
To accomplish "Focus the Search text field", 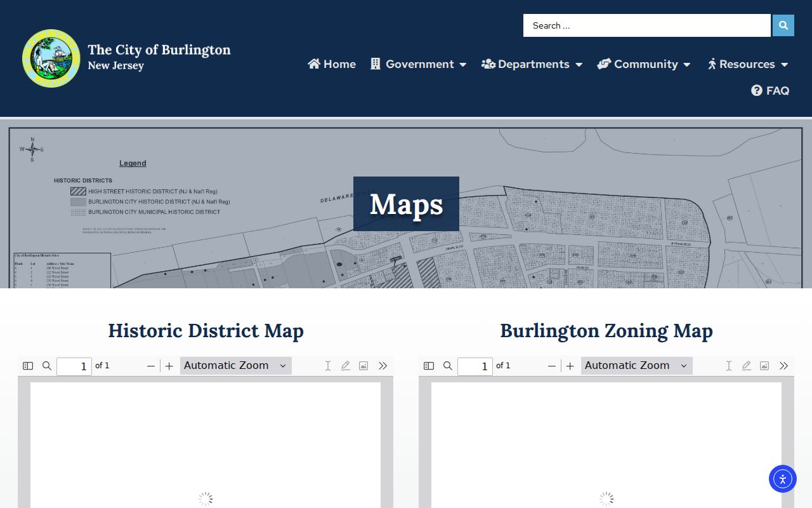I will click(x=647, y=25).
